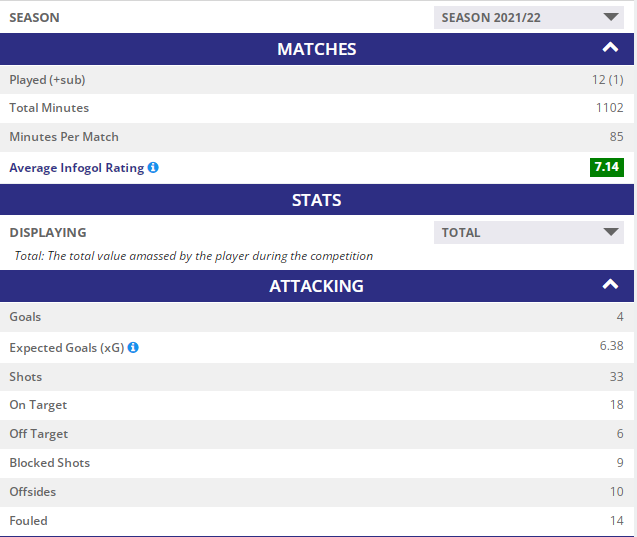637x537 pixels.
Task: Select the STATS header bar
Action: (x=317, y=200)
